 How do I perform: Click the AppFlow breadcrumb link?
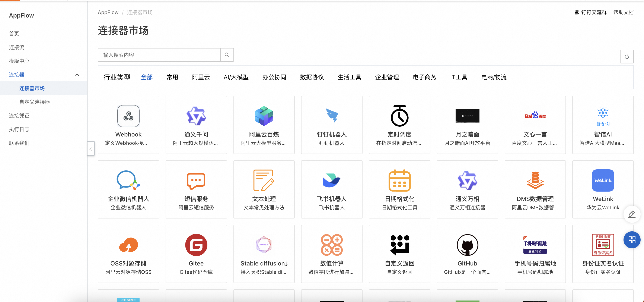tap(108, 12)
